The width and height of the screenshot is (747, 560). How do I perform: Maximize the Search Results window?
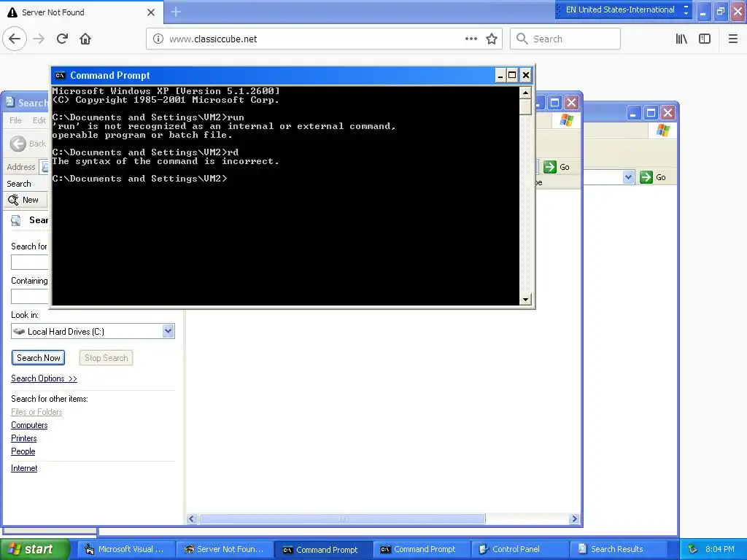(x=554, y=102)
